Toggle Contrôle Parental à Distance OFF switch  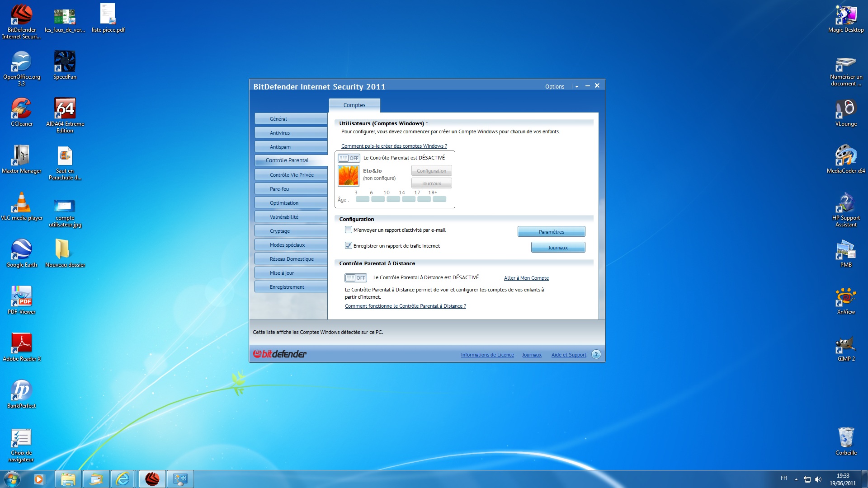point(356,277)
